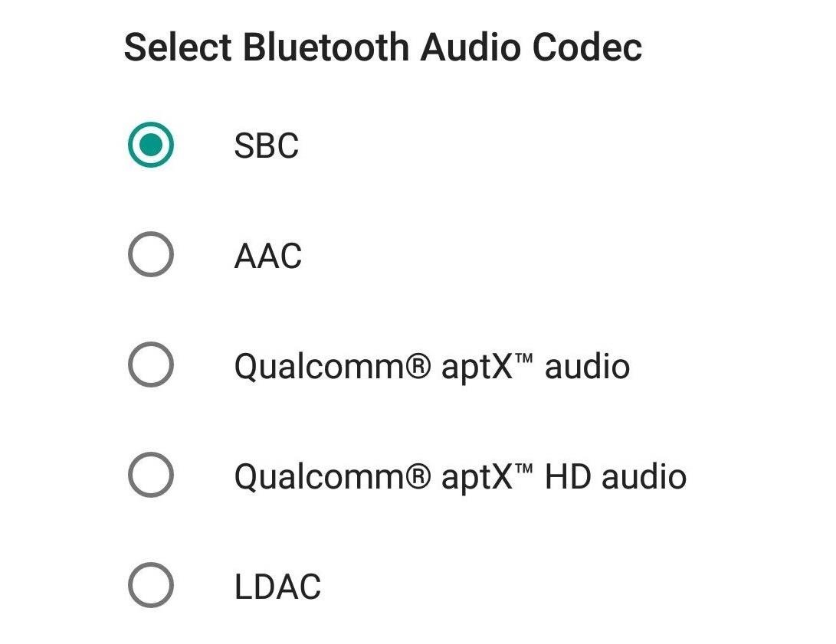Click the 'Qualcomm® aptX™ HD audio' option label
The image size is (836, 644).
(460, 477)
